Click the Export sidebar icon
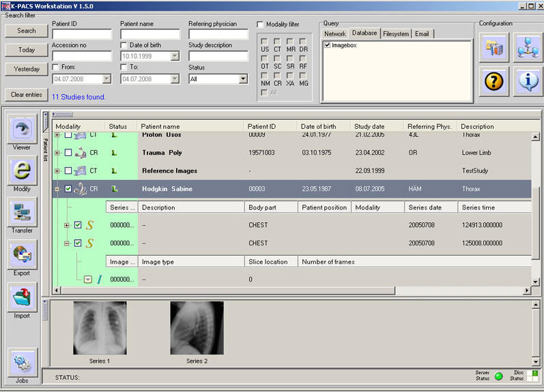The image size is (544, 392). (x=22, y=255)
